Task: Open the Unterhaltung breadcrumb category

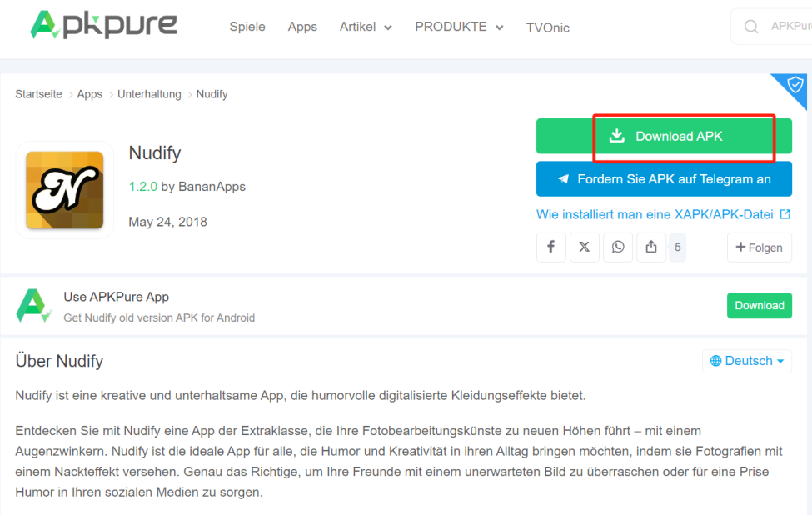Action: (149, 94)
